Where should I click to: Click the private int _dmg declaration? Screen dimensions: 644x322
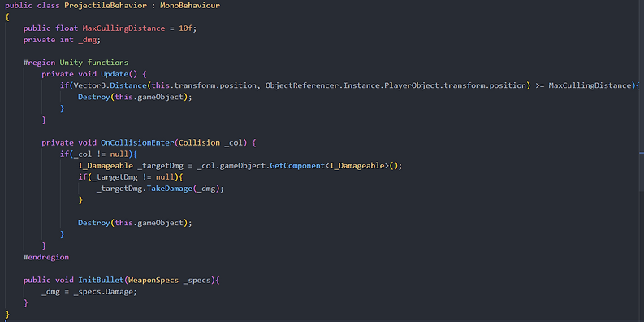coord(62,40)
